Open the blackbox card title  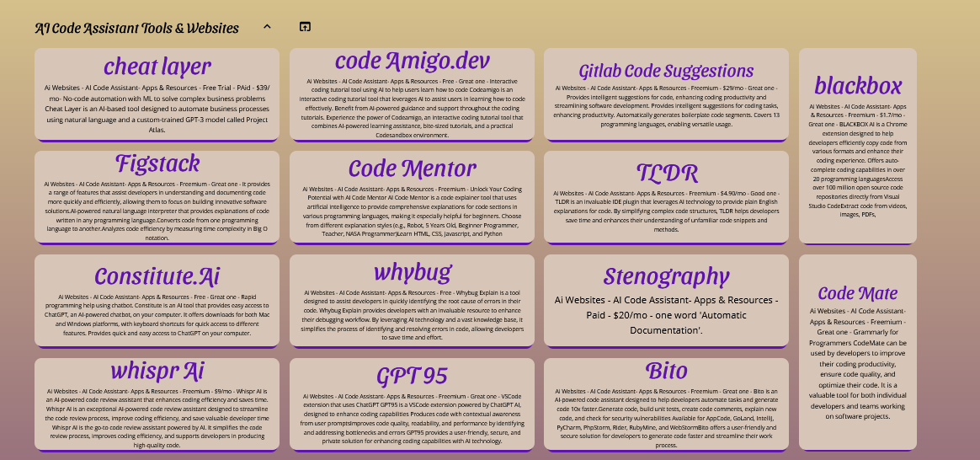857,86
